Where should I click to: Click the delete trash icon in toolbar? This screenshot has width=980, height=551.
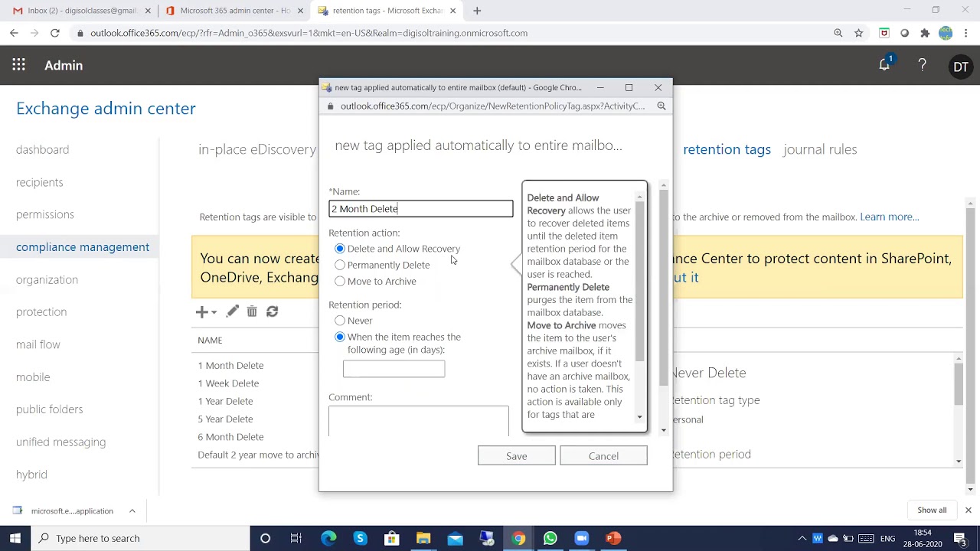click(252, 311)
